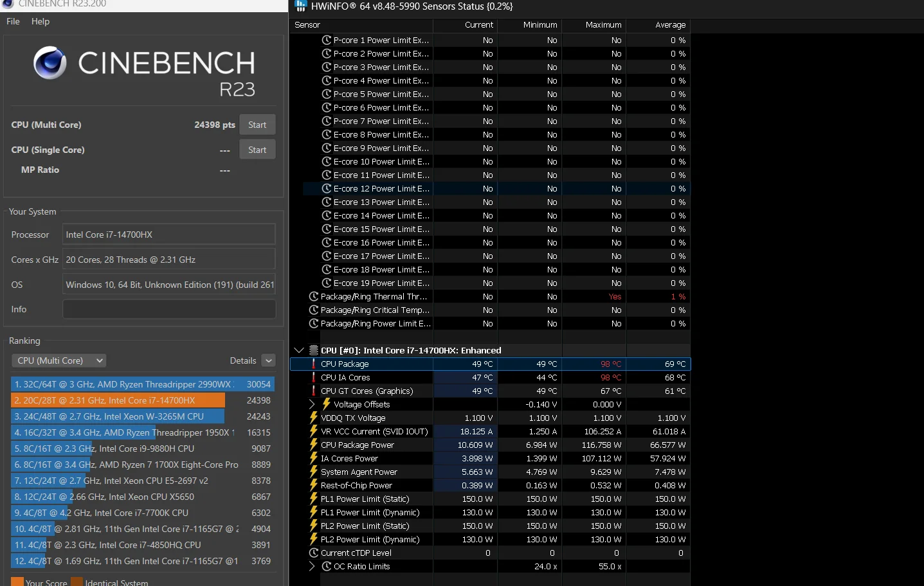Click clock icon beside E-core 12 Power Limit
Screen dimensions: 924x586
[327, 188]
